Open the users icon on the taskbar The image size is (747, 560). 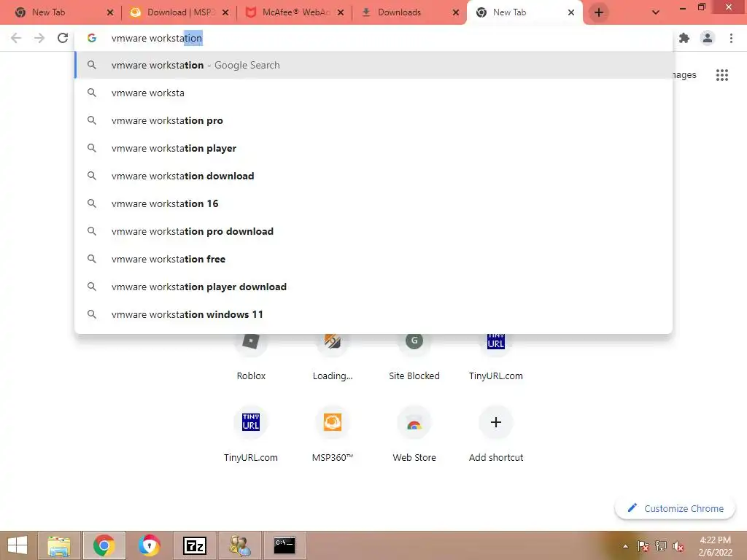click(239, 545)
